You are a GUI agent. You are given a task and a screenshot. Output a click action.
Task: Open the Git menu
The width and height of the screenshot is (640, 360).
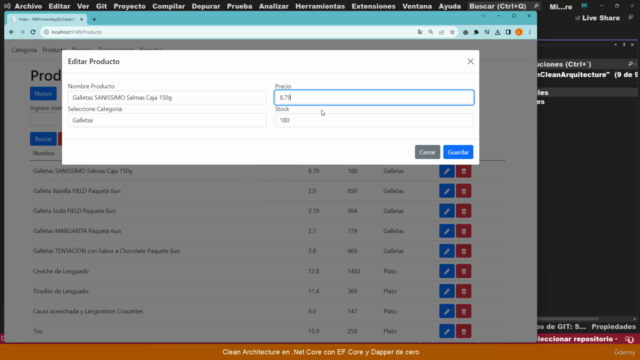[x=101, y=6]
